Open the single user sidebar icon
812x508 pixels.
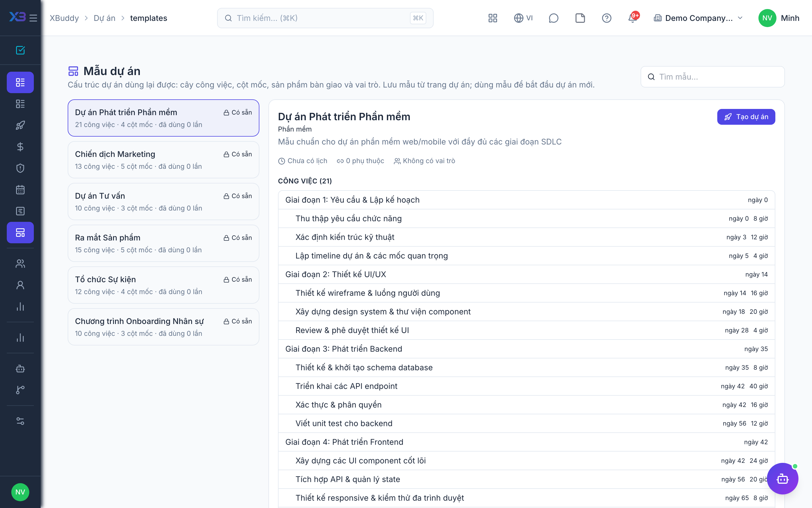tap(20, 285)
